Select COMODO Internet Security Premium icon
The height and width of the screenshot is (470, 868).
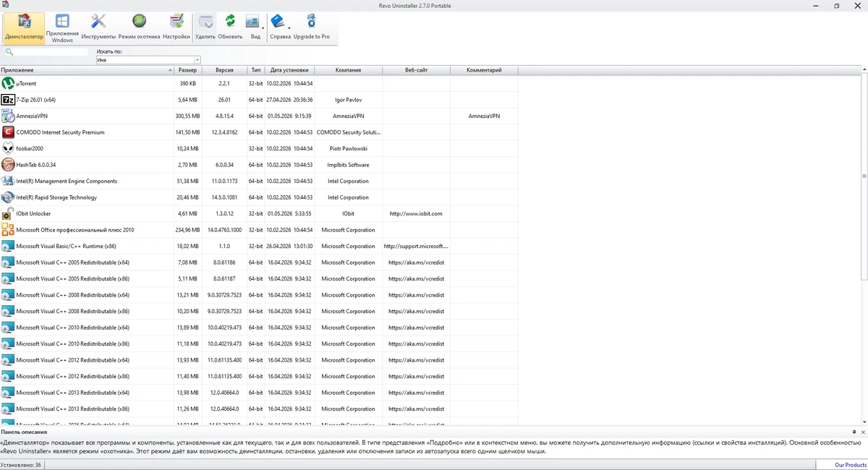coord(8,132)
